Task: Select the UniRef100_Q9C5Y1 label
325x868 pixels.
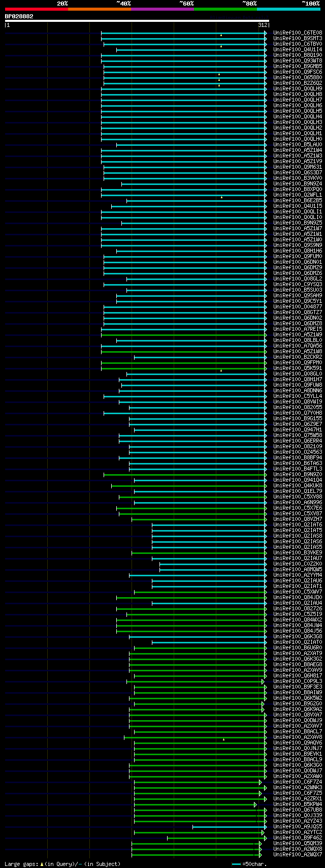Action: click(298, 301)
